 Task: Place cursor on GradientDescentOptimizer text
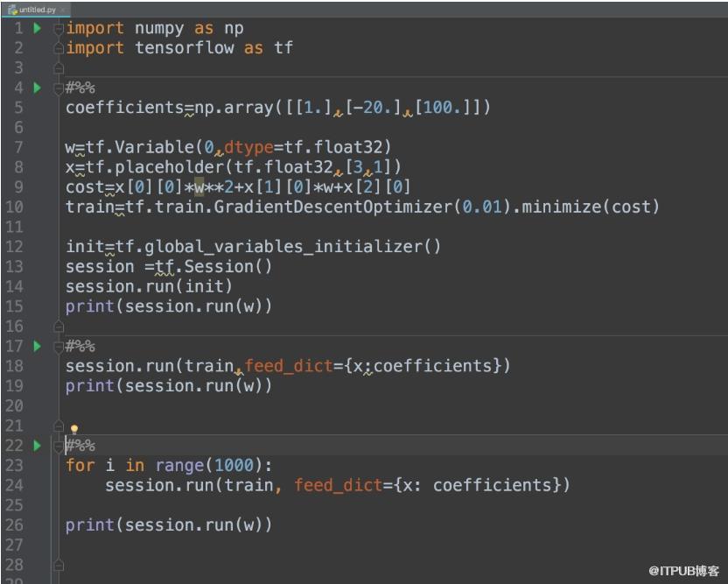(x=332, y=207)
